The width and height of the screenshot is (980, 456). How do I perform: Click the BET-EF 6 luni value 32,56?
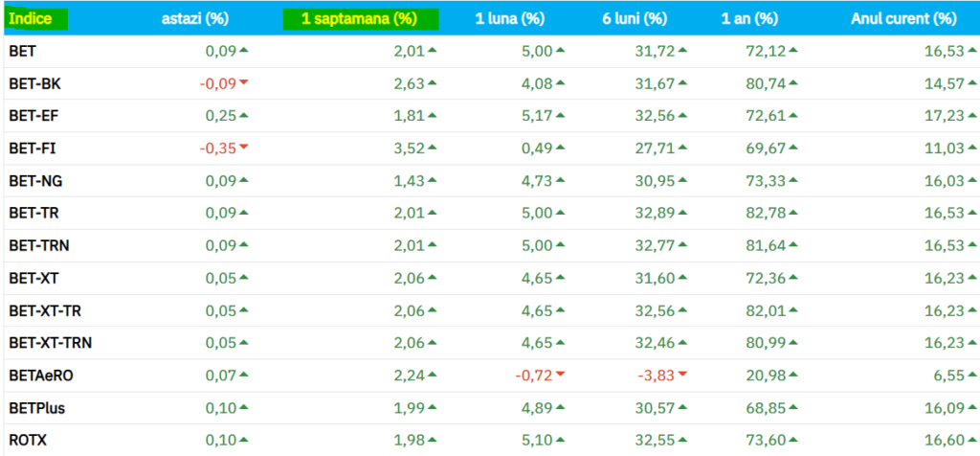tap(654, 116)
